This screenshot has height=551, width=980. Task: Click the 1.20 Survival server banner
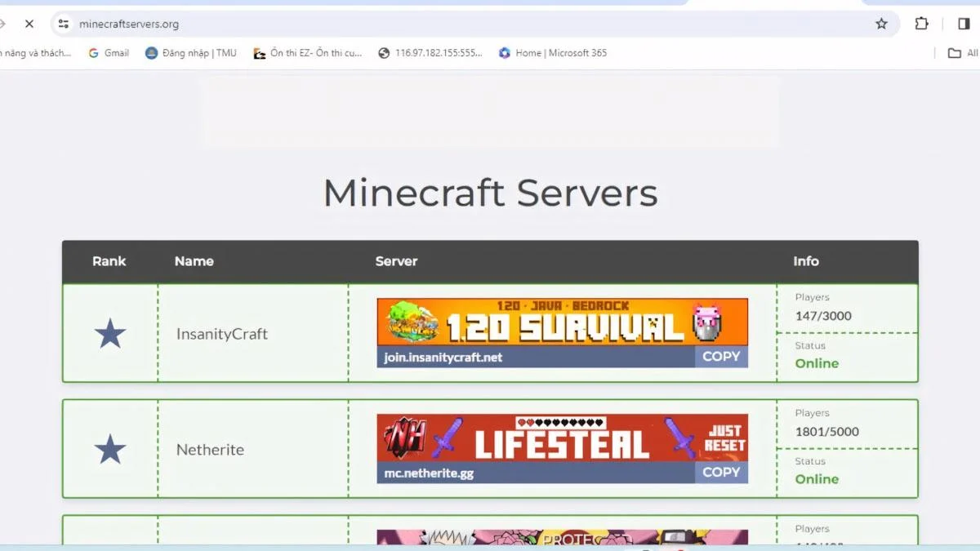[562, 322]
